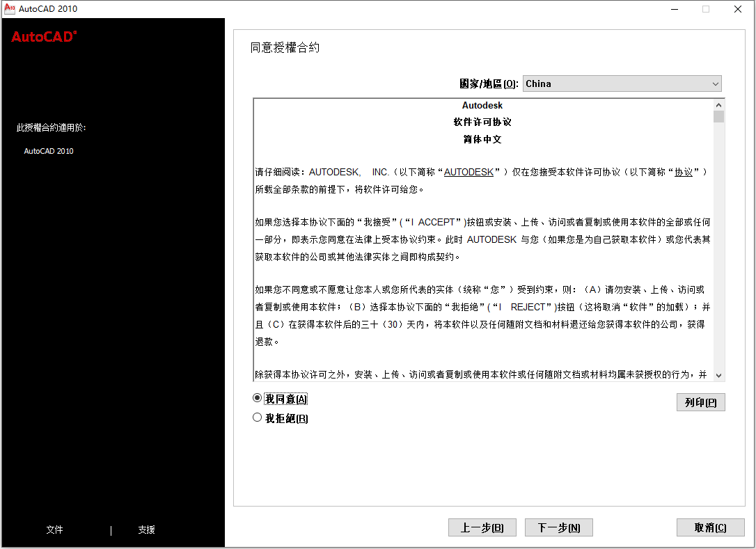This screenshot has width=756, height=549.
Task: Click the license text scroll-down arrow
Action: click(718, 376)
